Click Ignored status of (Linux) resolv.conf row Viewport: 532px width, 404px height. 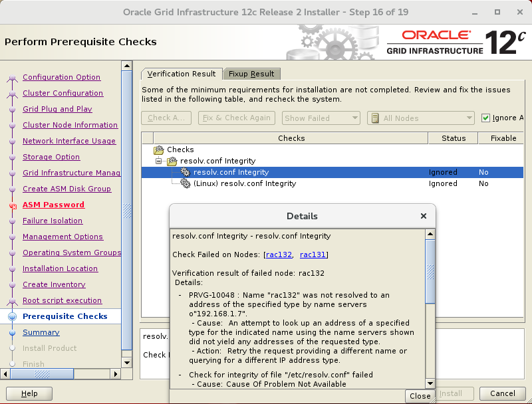(443, 183)
